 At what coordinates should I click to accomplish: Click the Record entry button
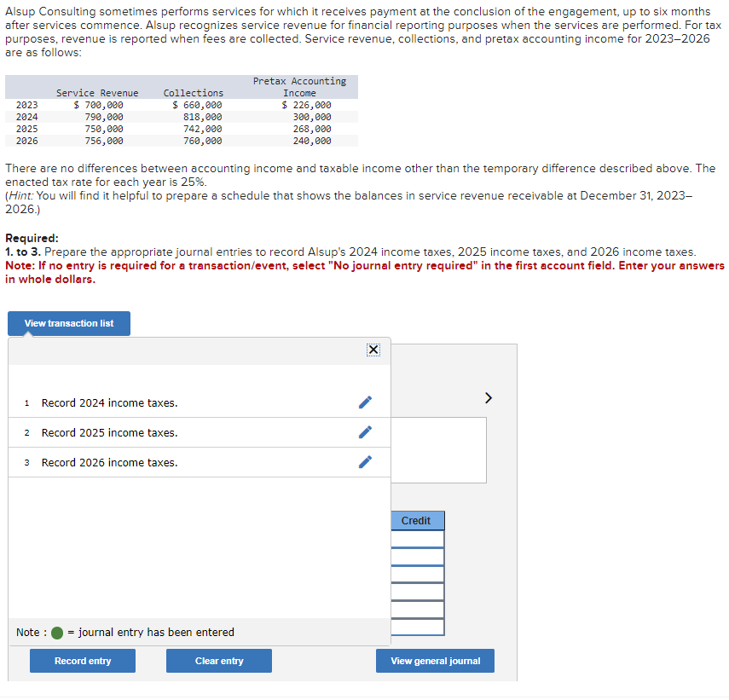click(83, 661)
